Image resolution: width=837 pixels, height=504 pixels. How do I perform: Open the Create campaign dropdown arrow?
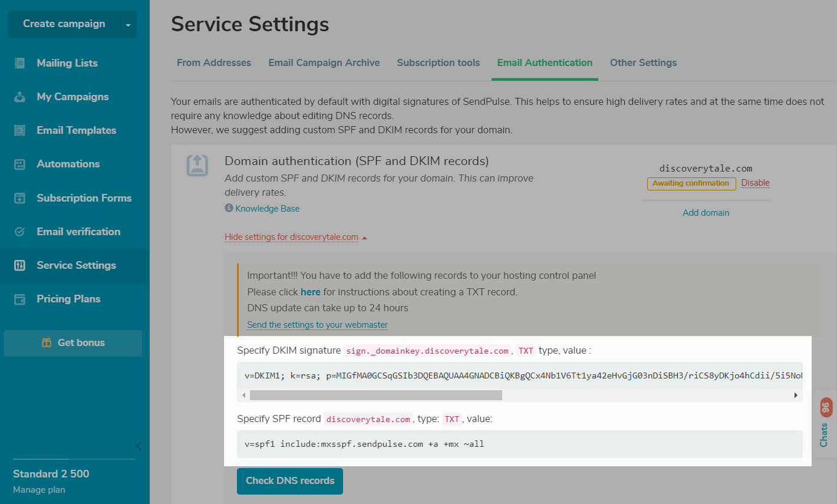pyautogui.click(x=128, y=25)
